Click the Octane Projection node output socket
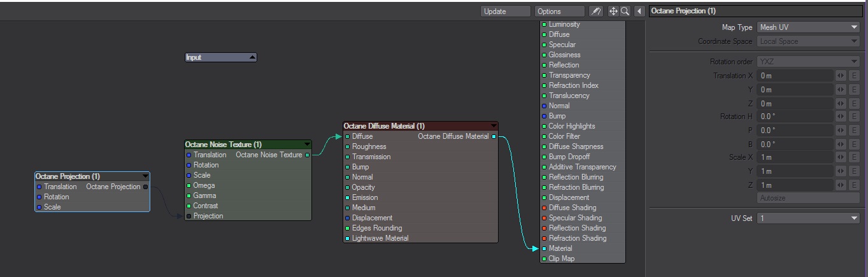The width and height of the screenshot is (868, 277). pos(146,187)
